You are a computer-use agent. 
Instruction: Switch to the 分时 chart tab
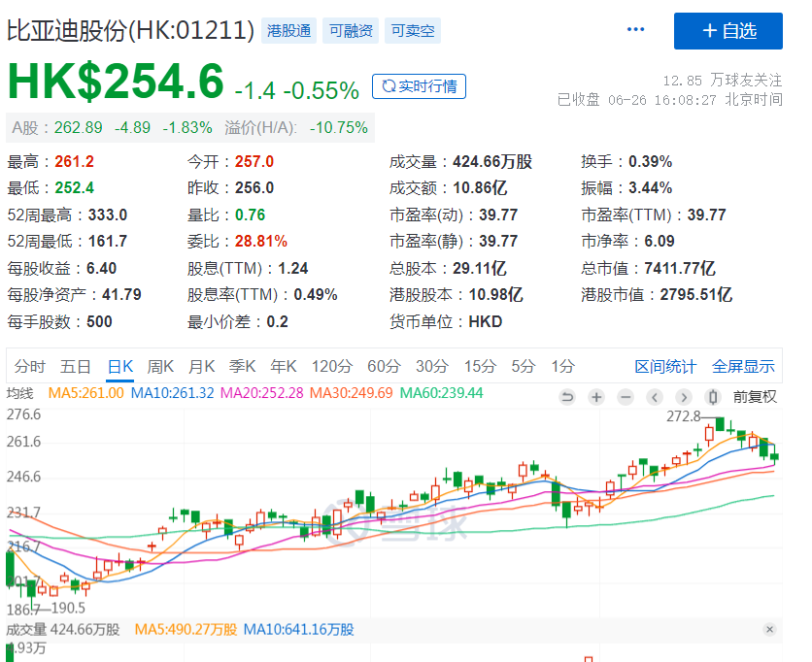(x=29, y=367)
